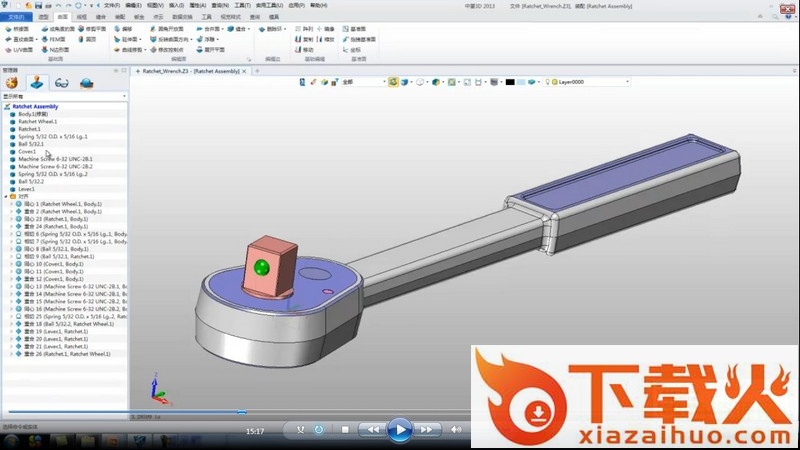Switch to the 造型 ribbon tab
The height and width of the screenshot is (450, 800).
42,17
